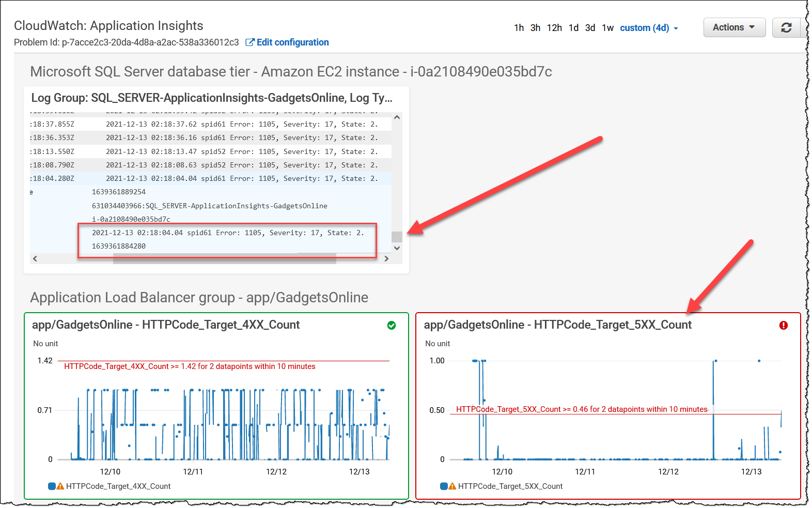Select log row with timestamp 02:18:08.63
Screen dimensions: 812x508
coord(211,165)
